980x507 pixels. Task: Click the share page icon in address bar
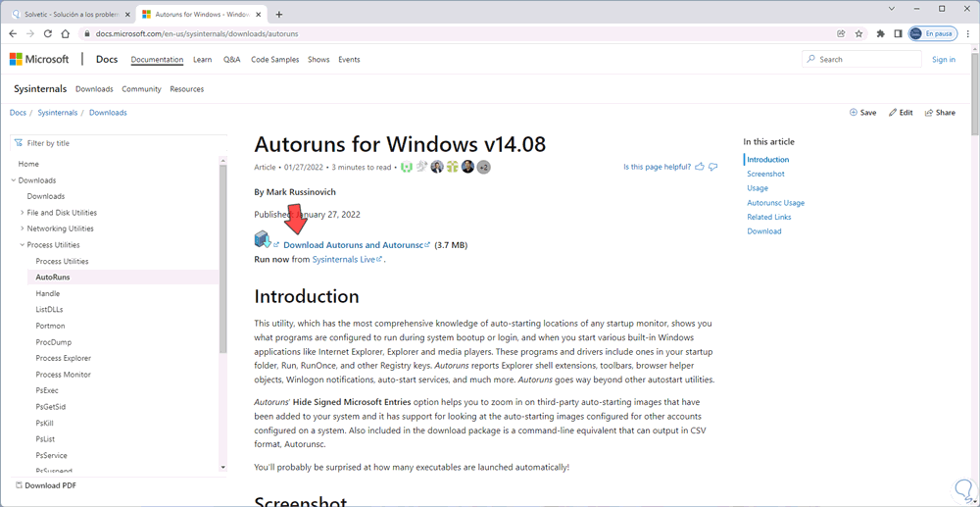[841, 33]
